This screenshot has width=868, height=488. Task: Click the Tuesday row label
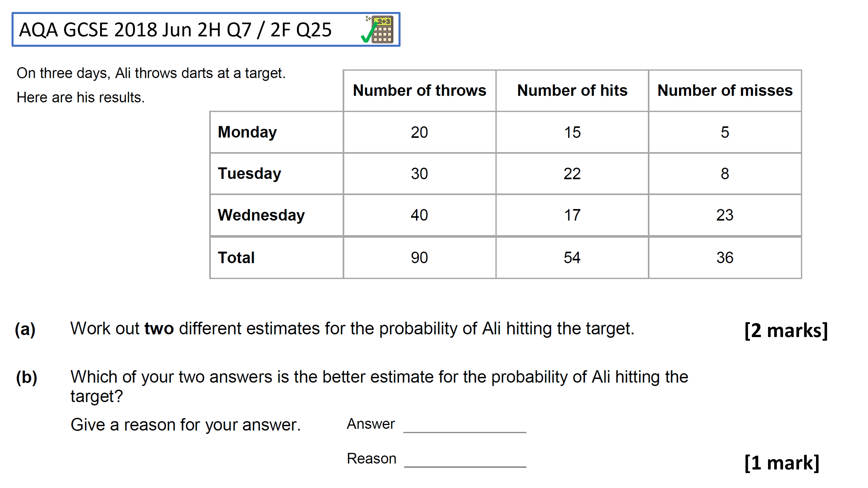[x=249, y=174]
